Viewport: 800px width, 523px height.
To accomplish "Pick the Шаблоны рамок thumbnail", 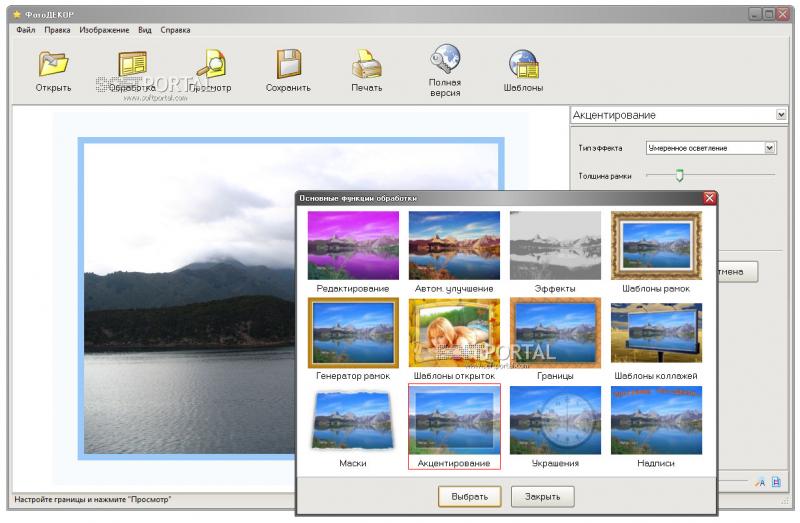I will click(x=656, y=245).
